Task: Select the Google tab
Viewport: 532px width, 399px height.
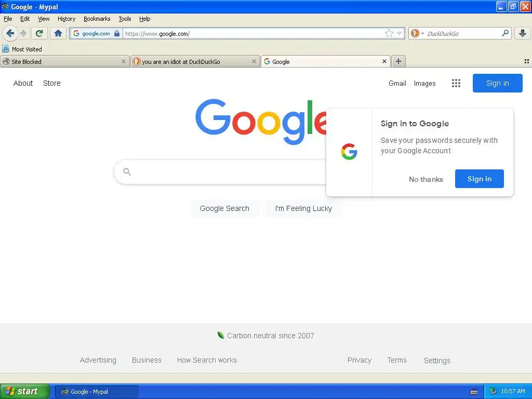Action: click(326, 61)
